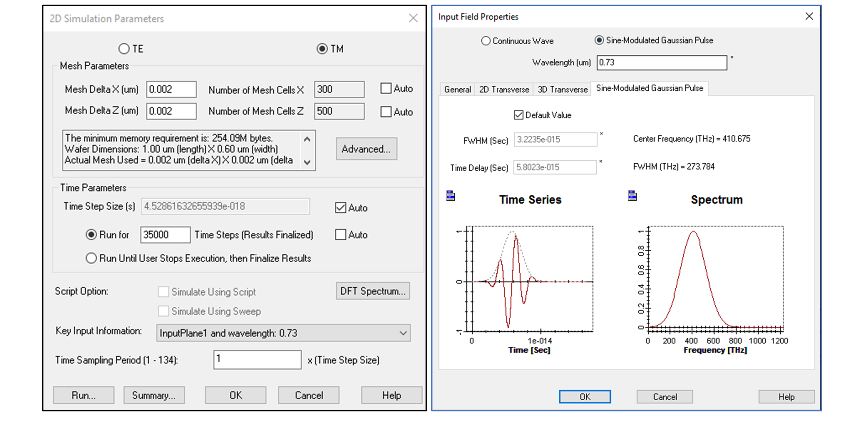Open the DFT Spectrum... dialog

click(x=373, y=291)
